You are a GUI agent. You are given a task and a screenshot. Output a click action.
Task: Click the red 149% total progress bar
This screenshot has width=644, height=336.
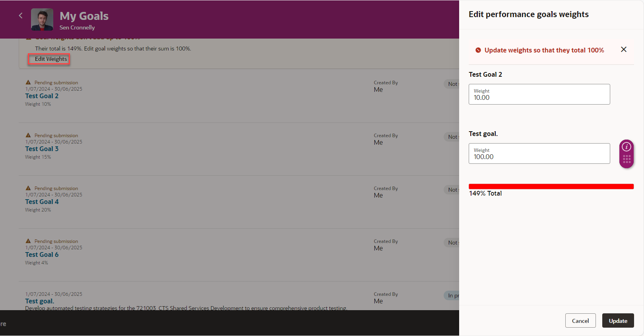[x=551, y=186]
